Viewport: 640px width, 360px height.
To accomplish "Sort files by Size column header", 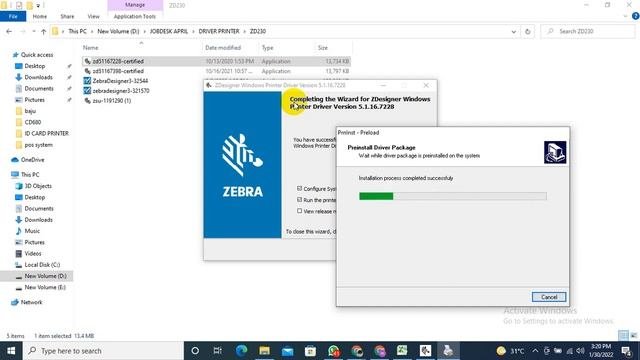I will (x=323, y=48).
